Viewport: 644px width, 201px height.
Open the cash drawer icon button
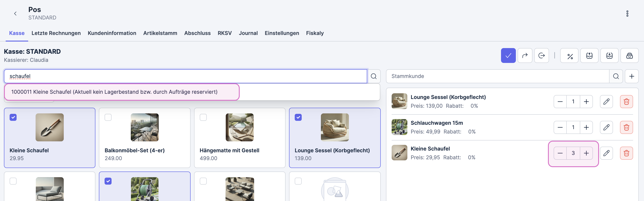[629, 55]
